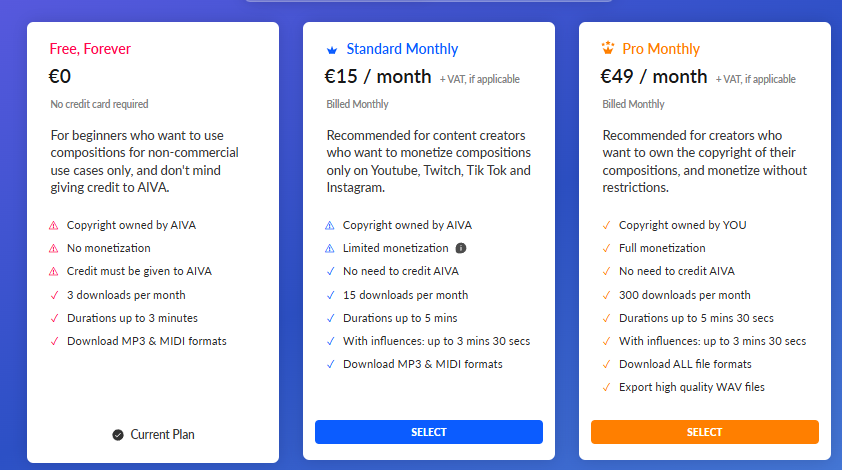Image resolution: width=842 pixels, height=470 pixels.
Task: Click blue warning triangle beside Limited monetization
Action: coord(330,249)
